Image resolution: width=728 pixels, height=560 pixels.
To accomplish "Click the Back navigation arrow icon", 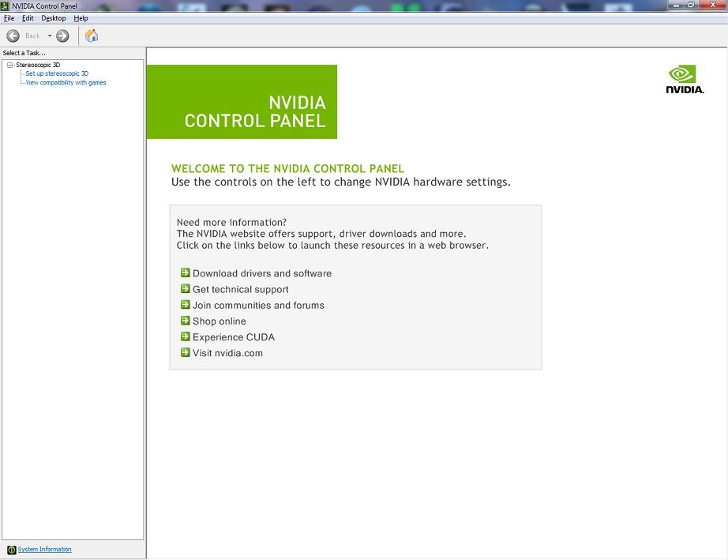I will pyautogui.click(x=13, y=36).
